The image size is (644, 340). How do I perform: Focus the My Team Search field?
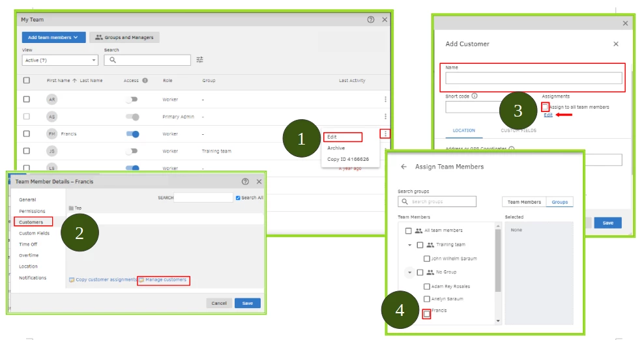click(x=147, y=60)
